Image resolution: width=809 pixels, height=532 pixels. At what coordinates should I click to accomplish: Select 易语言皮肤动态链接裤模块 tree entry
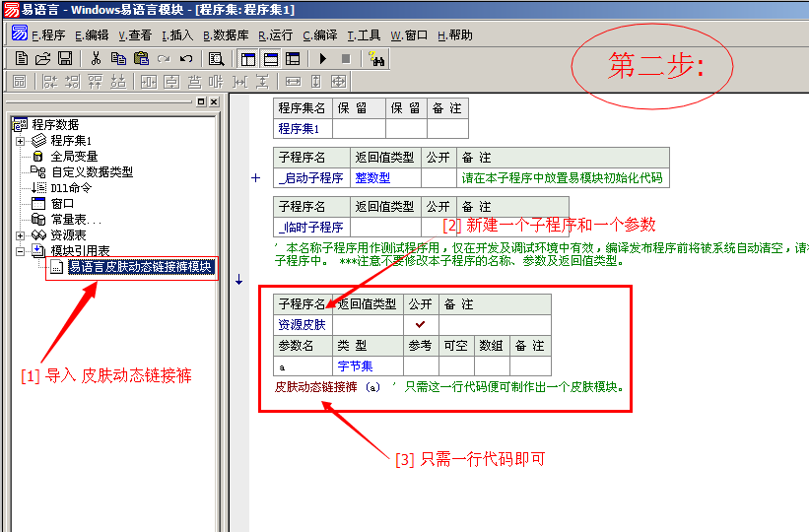140,267
